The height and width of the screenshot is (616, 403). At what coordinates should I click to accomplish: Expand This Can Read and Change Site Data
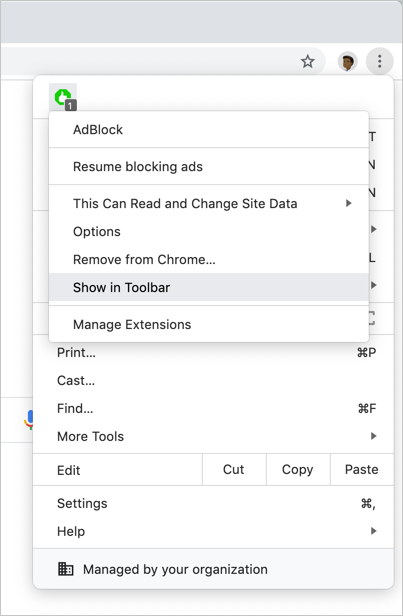click(209, 204)
